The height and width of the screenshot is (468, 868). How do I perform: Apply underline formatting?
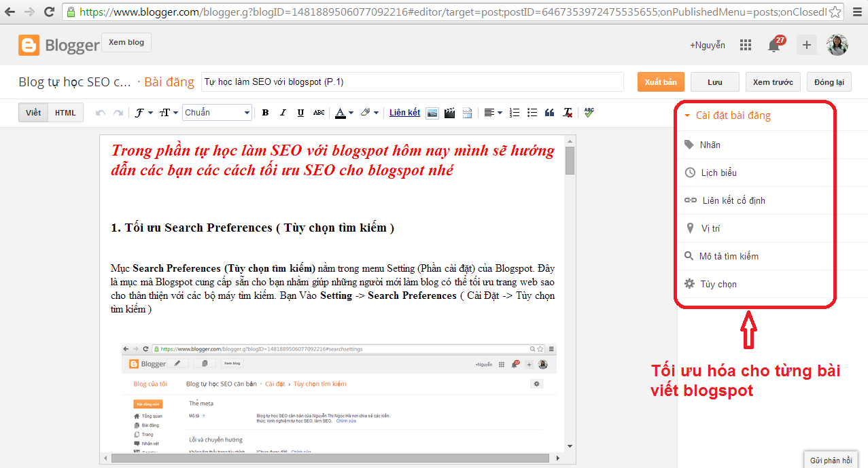click(300, 113)
